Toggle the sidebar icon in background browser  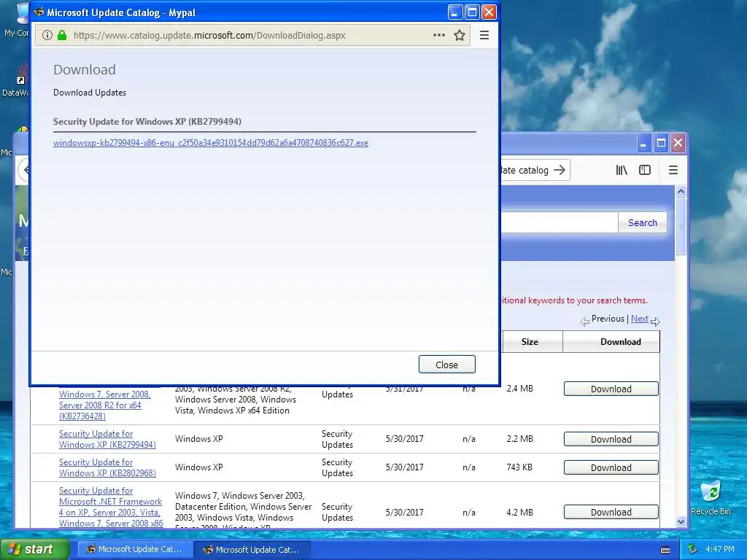pos(645,170)
